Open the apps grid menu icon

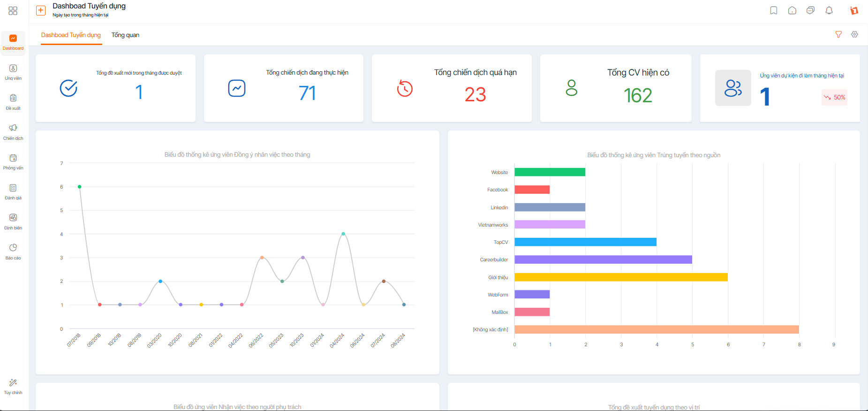pos(13,11)
